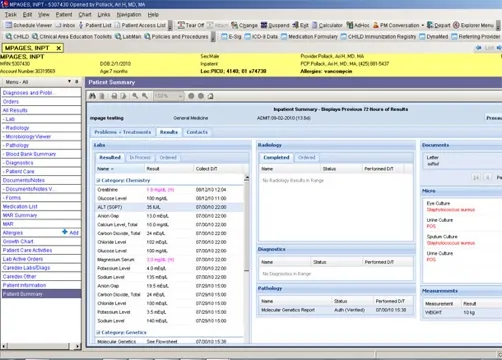Click the left menu horizontal scrollbar right arrow
Screen dimensions: 502x360
click(x=77, y=346)
